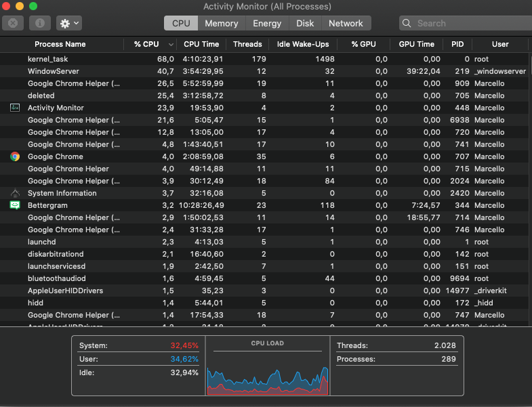The height and width of the screenshot is (407, 532).
Task: Select the launchservicesd process row
Action: point(264,267)
